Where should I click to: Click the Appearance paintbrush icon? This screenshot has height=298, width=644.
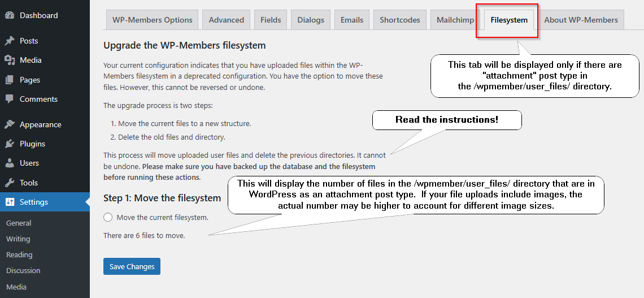[x=10, y=124]
